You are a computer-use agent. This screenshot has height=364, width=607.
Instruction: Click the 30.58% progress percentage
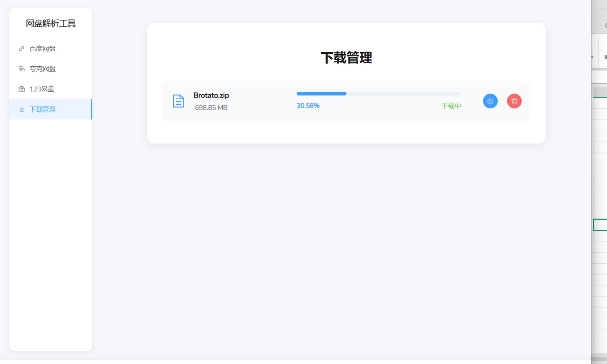308,106
